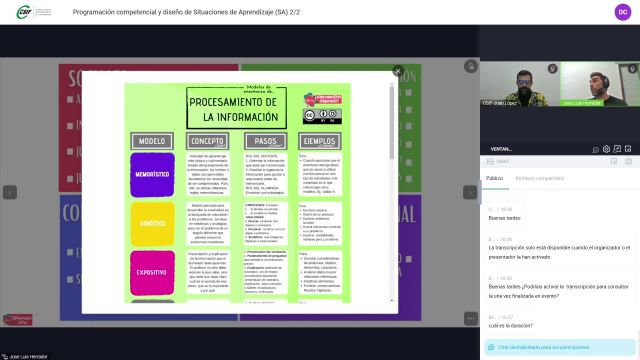Click the VENTAN... panel title
This screenshot has width=640, height=360.
click(x=501, y=149)
